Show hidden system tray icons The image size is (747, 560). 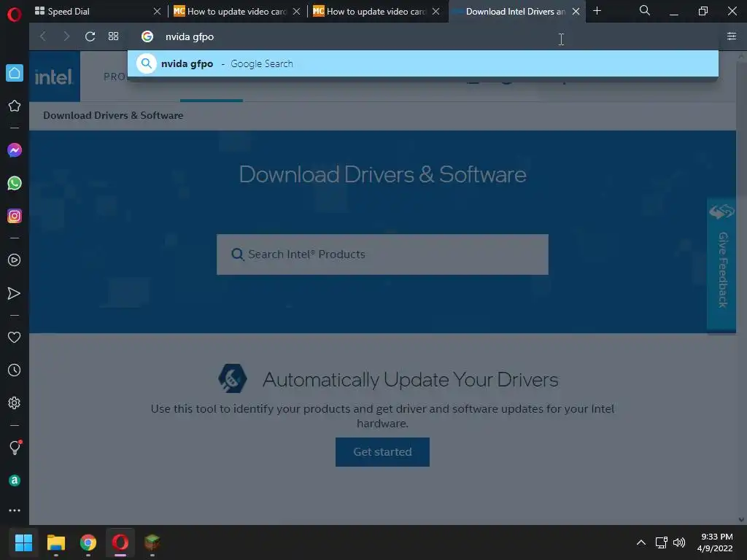(x=641, y=542)
